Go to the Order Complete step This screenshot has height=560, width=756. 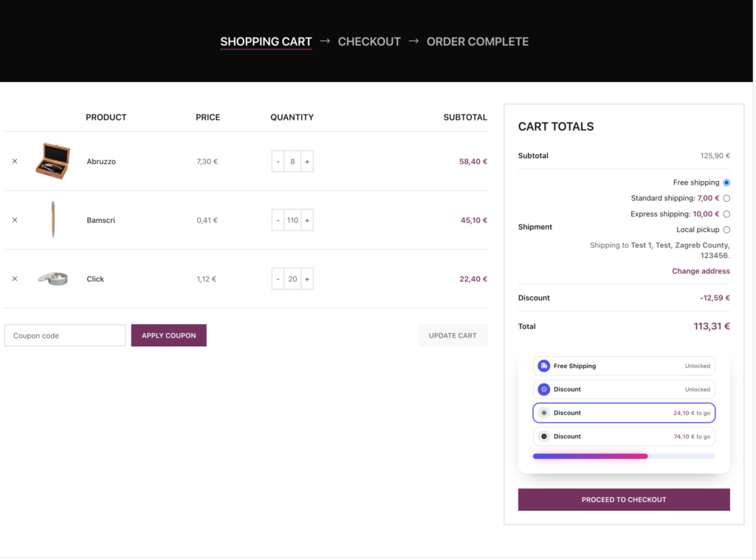[x=478, y=42]
